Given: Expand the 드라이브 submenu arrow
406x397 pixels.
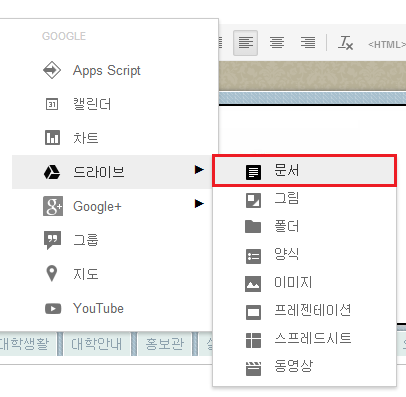Looking at the screenshot, I should coord(199,170).
